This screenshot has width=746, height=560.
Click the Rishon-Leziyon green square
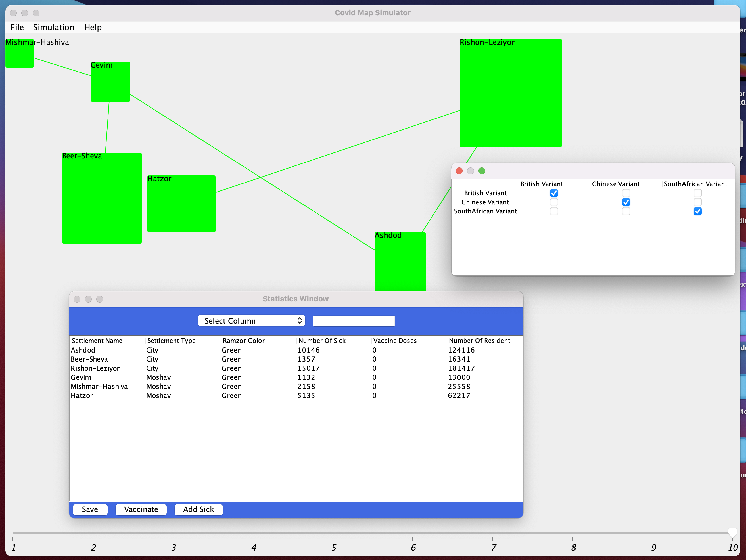tap(510, 93)
